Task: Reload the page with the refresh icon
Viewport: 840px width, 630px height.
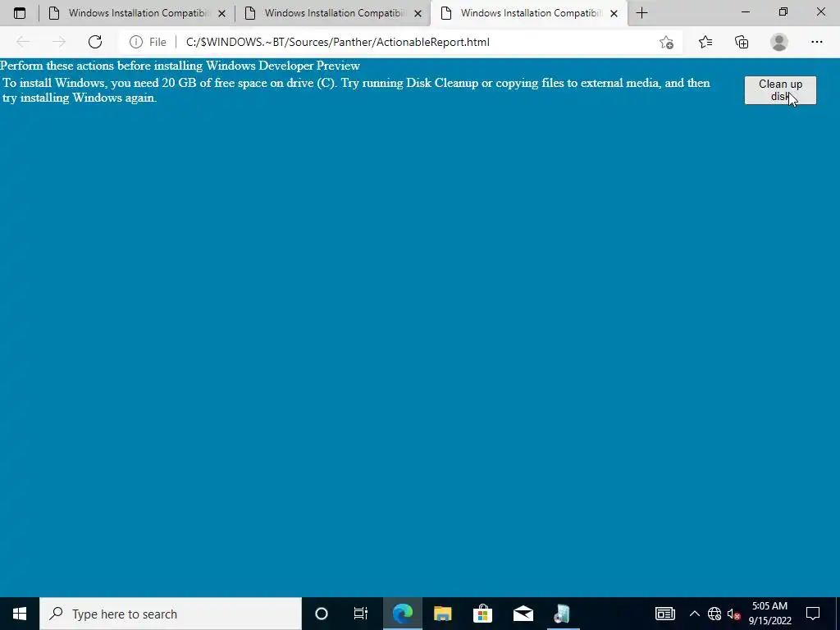Action: pos(95,42)
